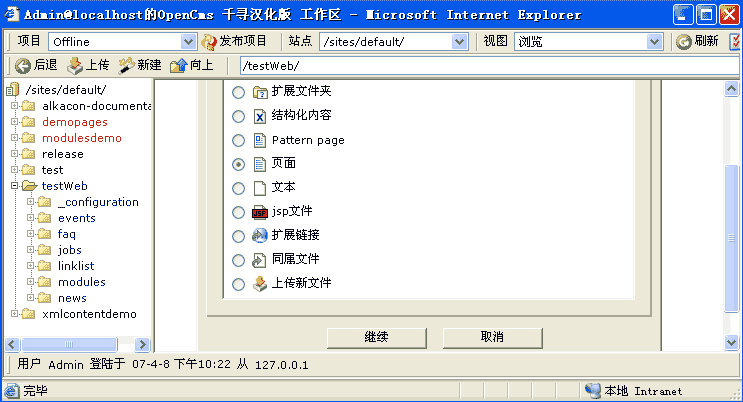Click the tree panel scroll-right arrow
Viewport: 743px width, 402px height.
coord(142,344)
